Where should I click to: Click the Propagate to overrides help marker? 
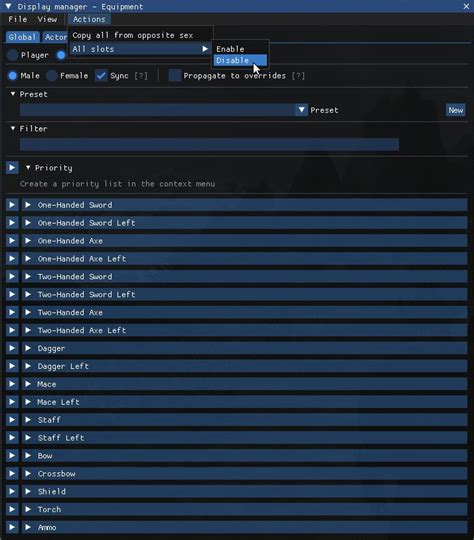pos(298,76)
